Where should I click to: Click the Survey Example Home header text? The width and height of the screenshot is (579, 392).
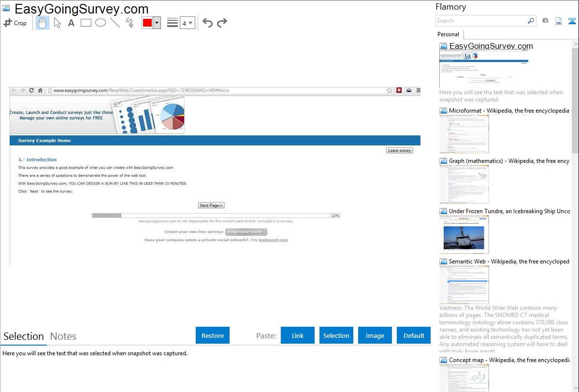(44, 140)
